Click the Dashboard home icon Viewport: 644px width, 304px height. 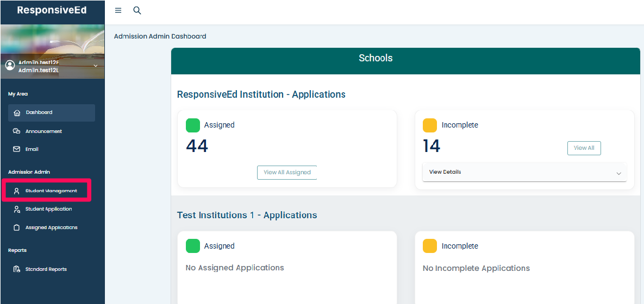click(x=17, y=113)
